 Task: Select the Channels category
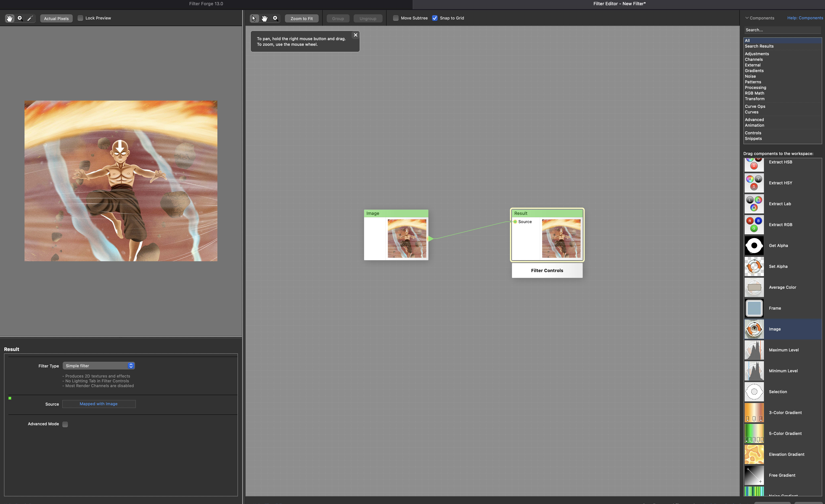pyautogui.click(x=782, y=60)
